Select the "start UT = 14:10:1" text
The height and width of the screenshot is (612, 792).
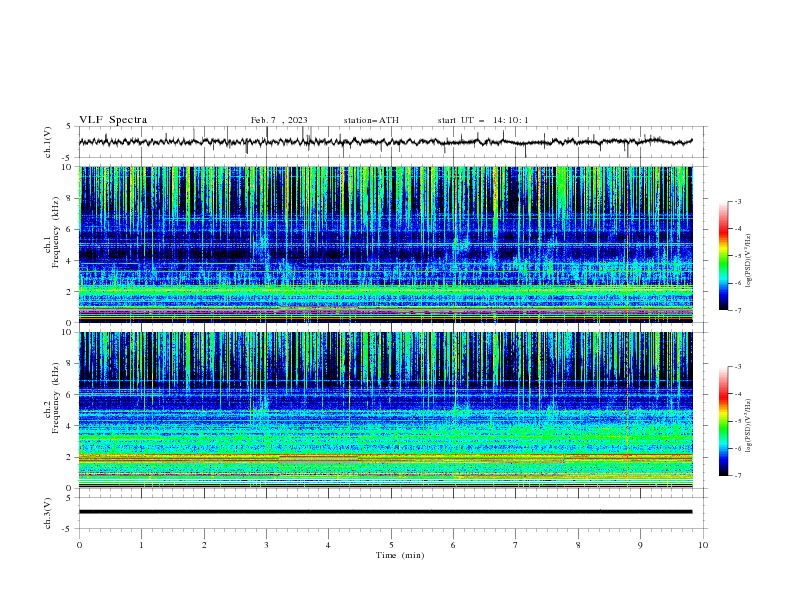coord(483,120)
